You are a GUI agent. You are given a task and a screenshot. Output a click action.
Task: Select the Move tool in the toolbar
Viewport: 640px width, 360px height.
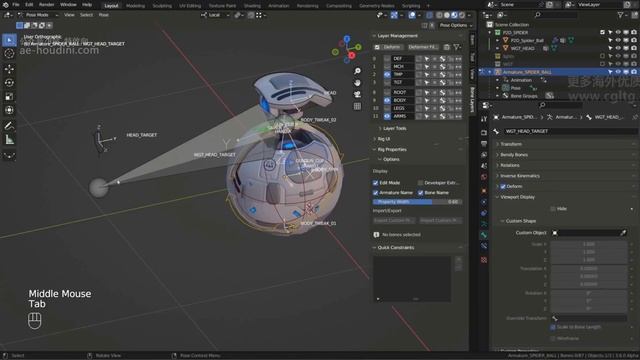pyautogui.click(x=9, y=69)
